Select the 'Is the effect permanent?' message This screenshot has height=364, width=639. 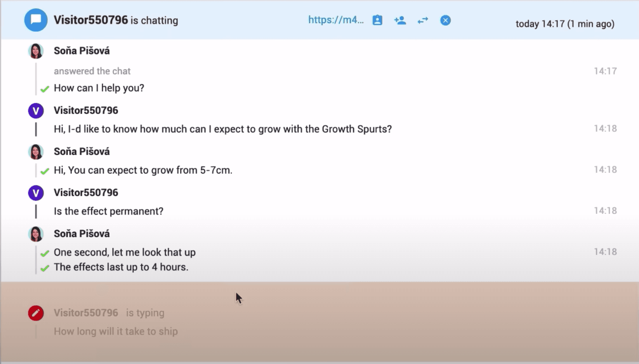pos(108,211)
